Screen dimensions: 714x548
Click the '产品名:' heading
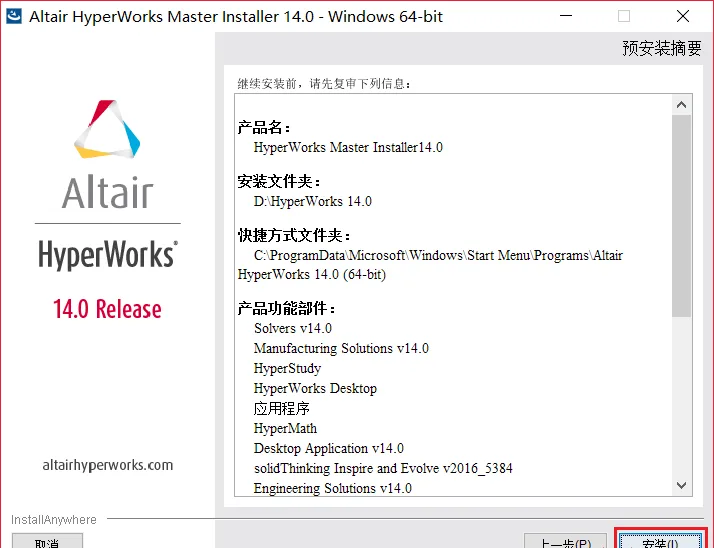click(x=264, y=128)
